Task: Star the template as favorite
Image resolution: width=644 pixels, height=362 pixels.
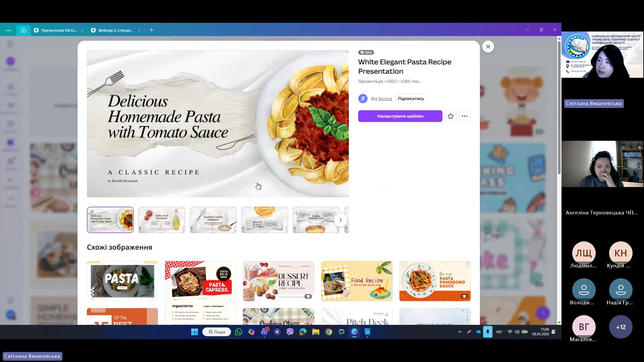Action: tap(450, 116)
